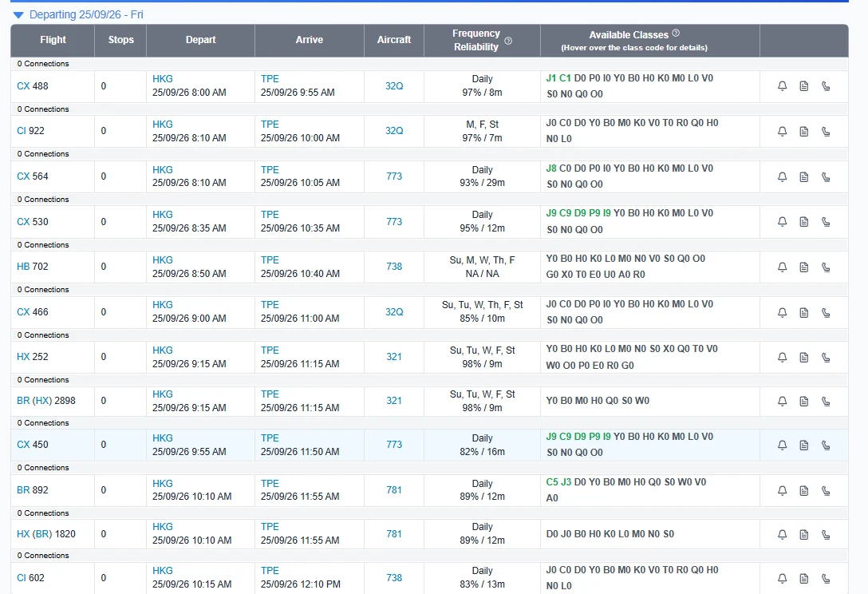This screenshot has width=868, height=594.
Task: Click the 'NA / NA' reliability for HB 702
Action: [x=482, y=274]
